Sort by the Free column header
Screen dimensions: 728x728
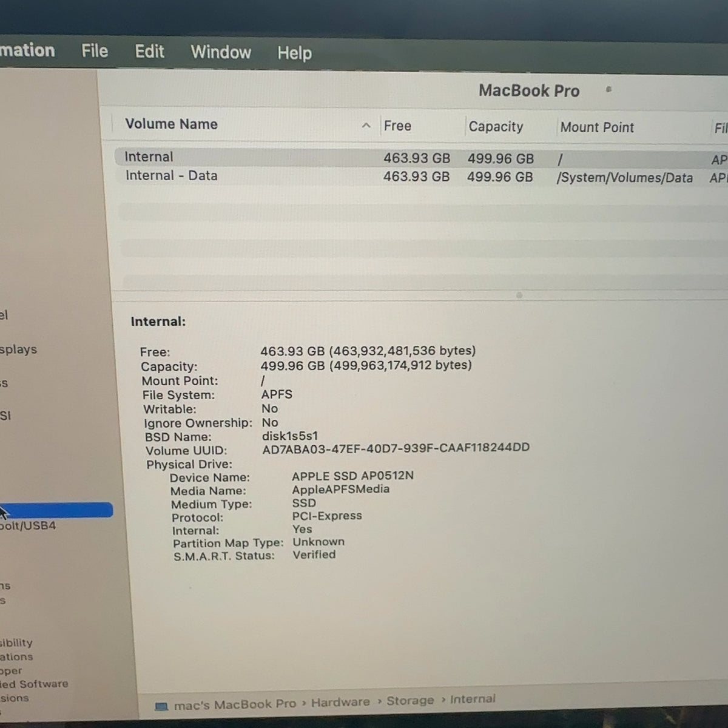[x=397, y=126]
